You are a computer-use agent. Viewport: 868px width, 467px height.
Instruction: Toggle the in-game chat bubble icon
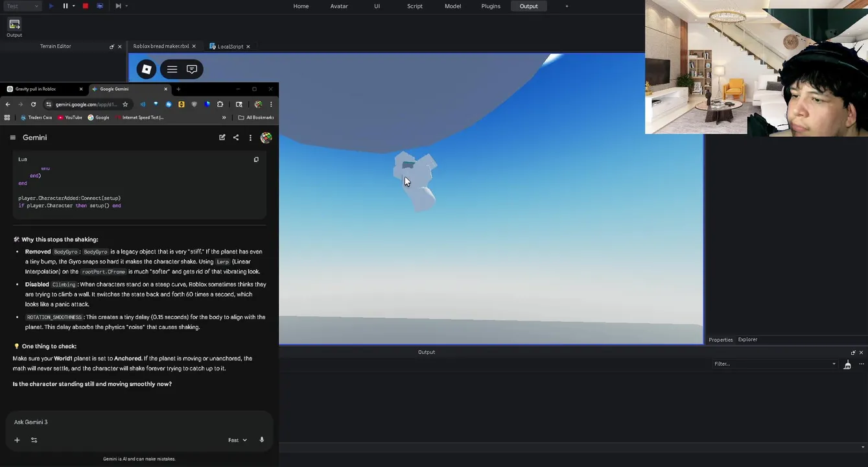click(x=192, y=69)
